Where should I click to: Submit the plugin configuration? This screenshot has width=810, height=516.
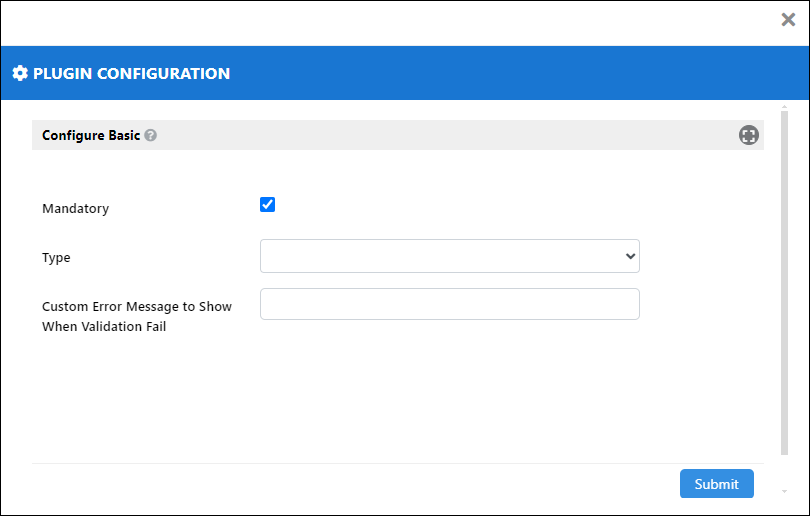pos(716,484)
